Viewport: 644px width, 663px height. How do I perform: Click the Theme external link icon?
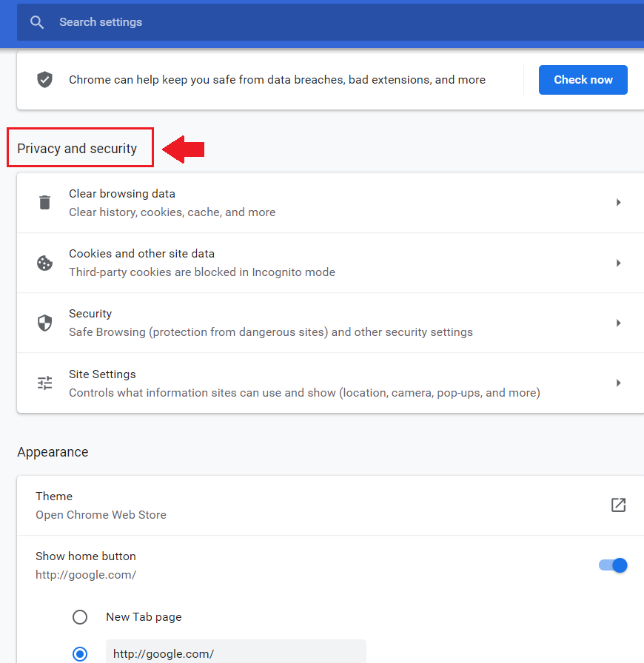[619, 505]
